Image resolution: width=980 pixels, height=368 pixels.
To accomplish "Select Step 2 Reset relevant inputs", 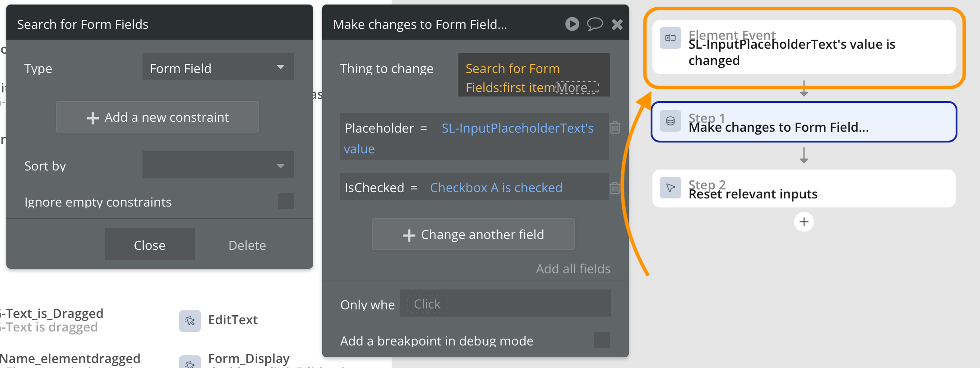I will tap(804, 189).
